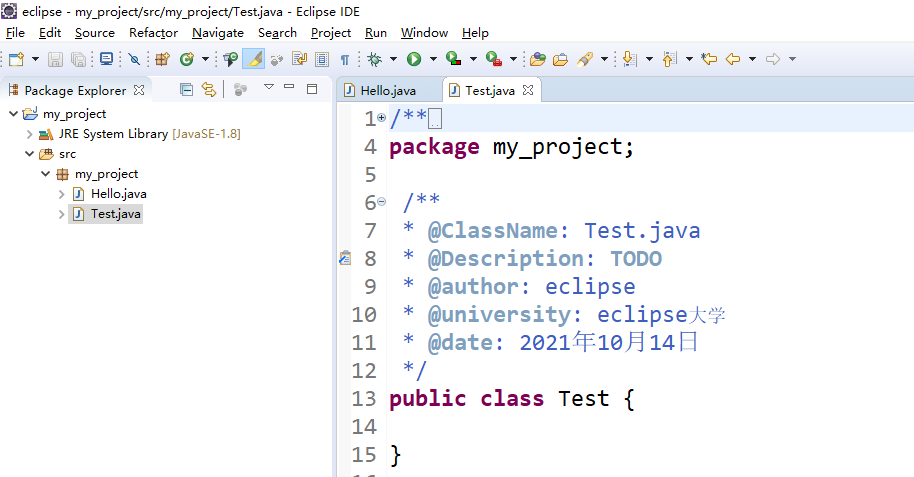The height and width of the screenshot is (477, 914).
Task: Open the Back history dropdown arrow
Action: (x=753, y=59)
